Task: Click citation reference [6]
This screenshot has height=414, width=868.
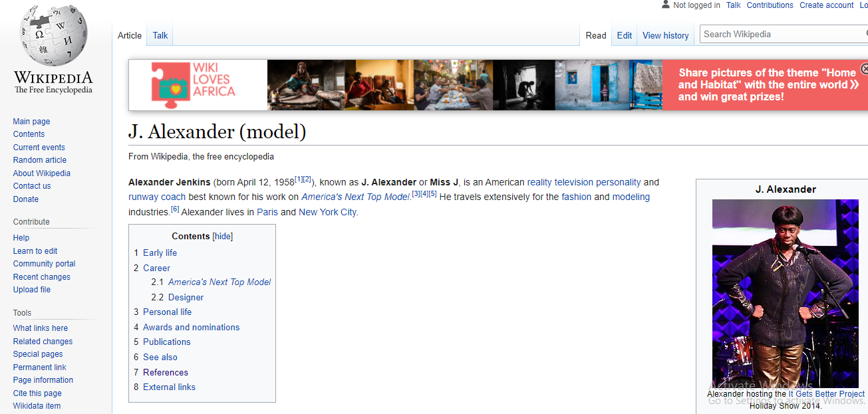Action: (175, 209)
